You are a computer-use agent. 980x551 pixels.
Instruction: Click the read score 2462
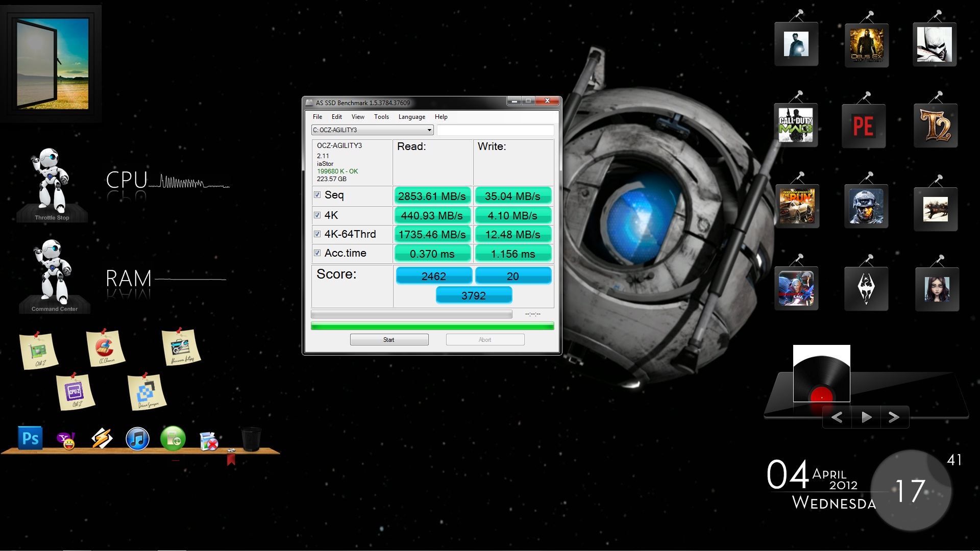click(434, 276)
